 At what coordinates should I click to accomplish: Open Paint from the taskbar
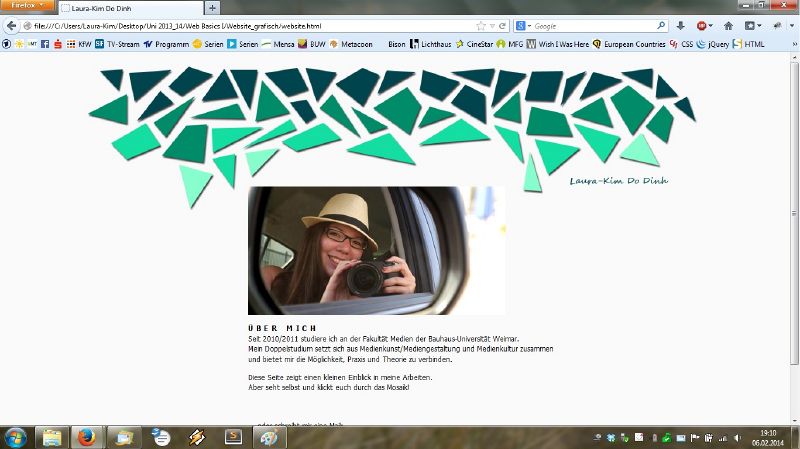point(269,437)
